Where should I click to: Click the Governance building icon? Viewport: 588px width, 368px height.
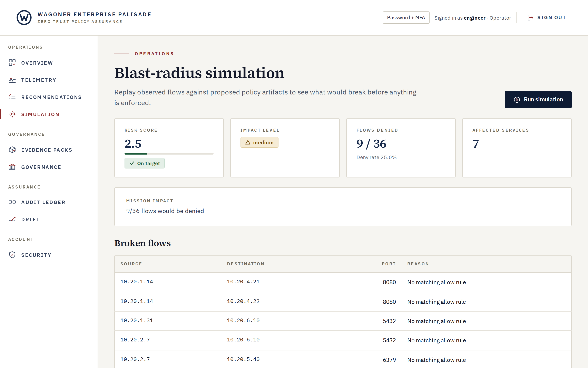coord(12,167)
